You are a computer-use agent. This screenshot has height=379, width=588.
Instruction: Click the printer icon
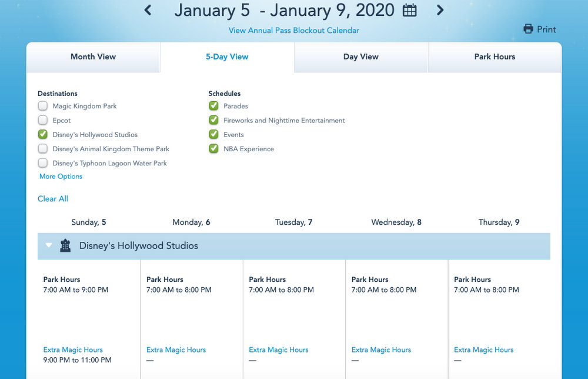click(528, 29)
